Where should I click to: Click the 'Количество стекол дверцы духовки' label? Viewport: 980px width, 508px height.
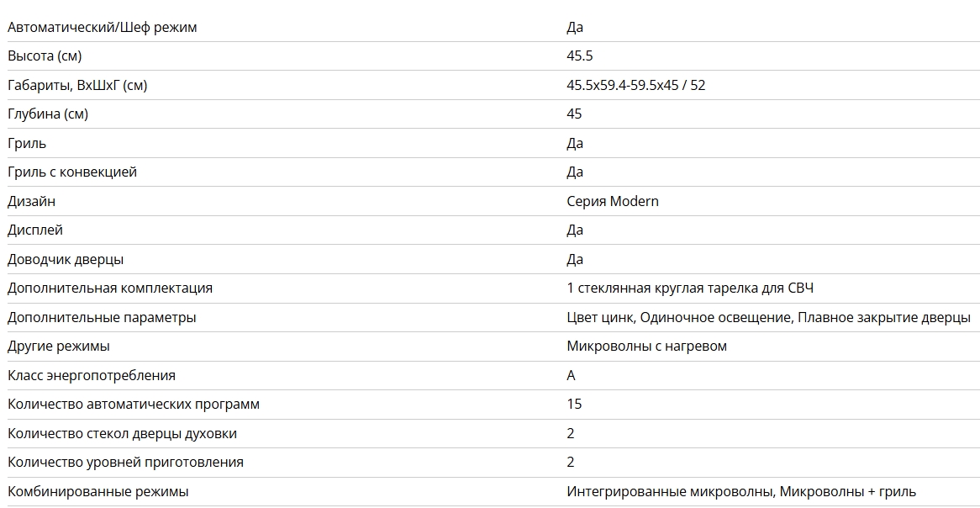pos(122,433)
